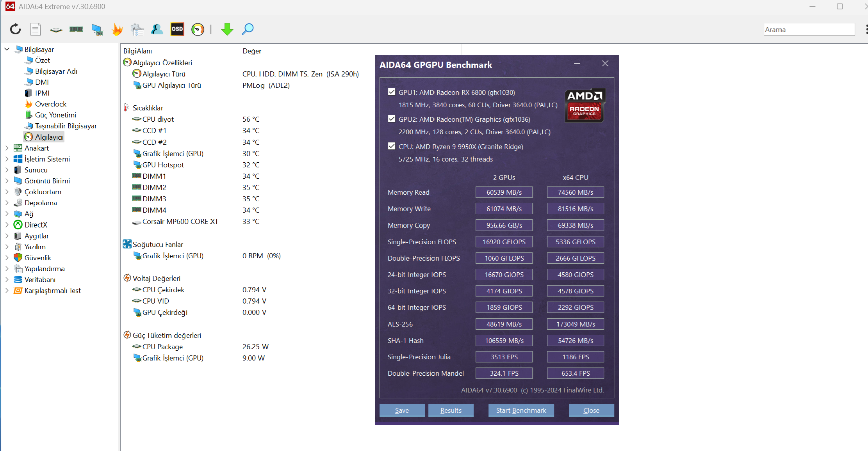Image resolution: width=868 pixels, height=451 pixels.
Task: Select the Güvenlik tree item
Action: coord(38,257)
